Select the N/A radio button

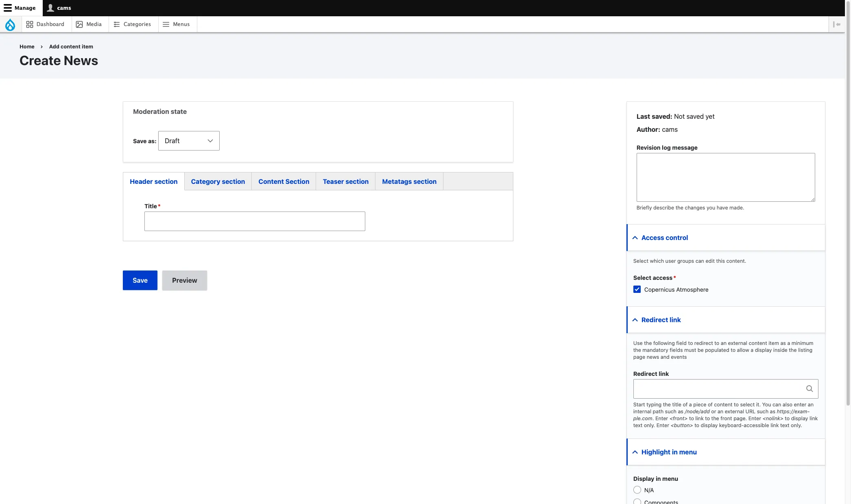[x=637, y=490]
